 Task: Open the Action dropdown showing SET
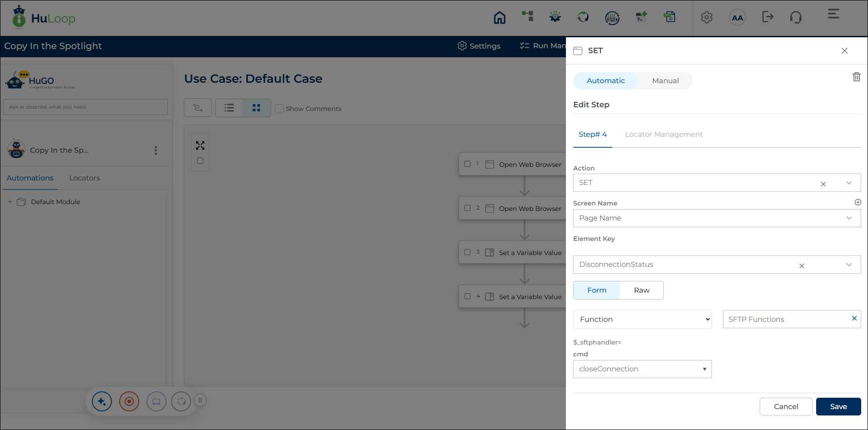[x=717, y=183]
